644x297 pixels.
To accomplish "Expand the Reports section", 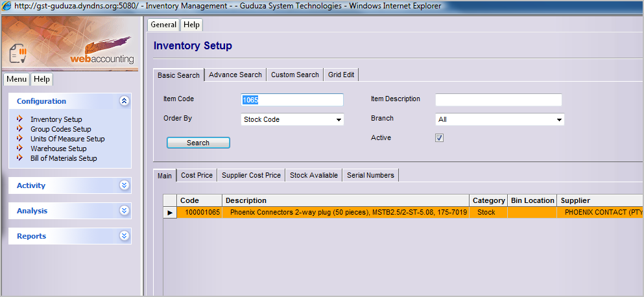I will point(125,236).
